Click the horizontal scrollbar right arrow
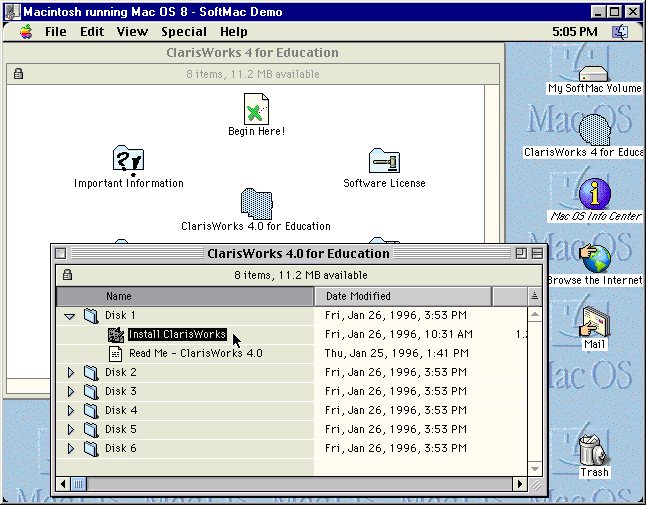Screen dimensions: 646x505 (x=520, y=484)
